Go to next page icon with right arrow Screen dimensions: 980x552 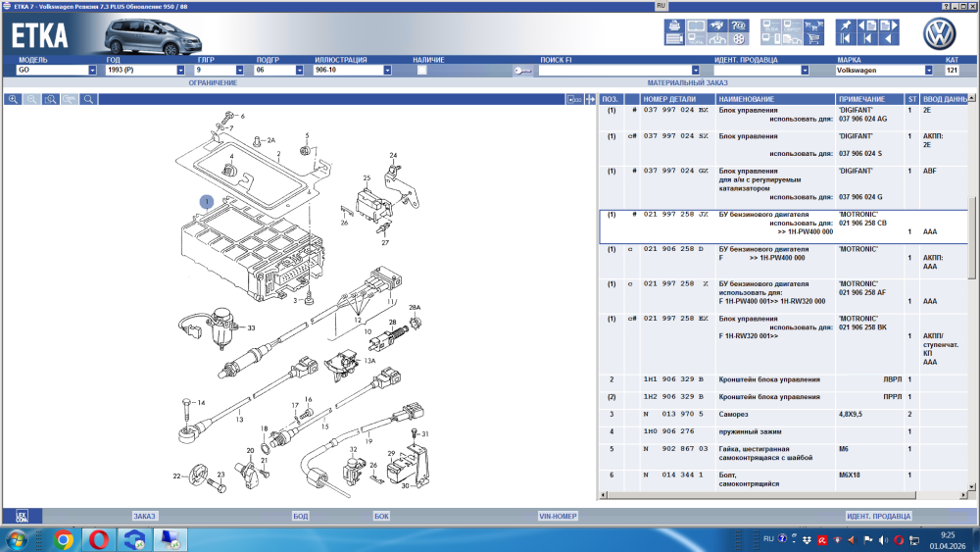click(889, 25)
